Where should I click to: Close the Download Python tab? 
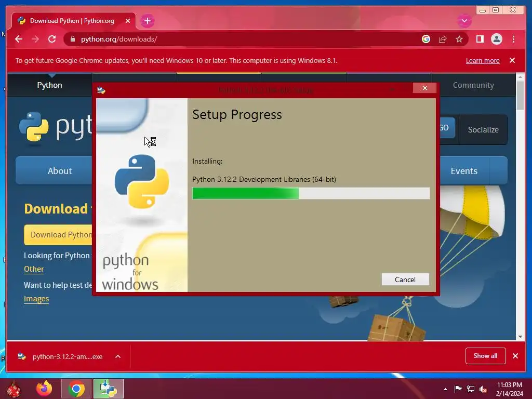tap(128, 21)
